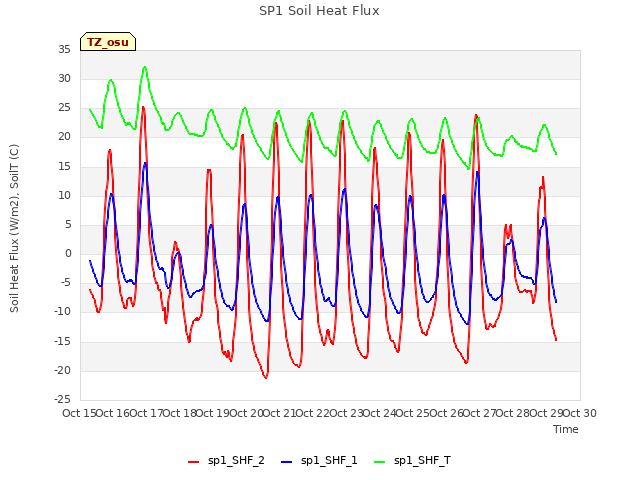Viewport: 640px width, 480px height.
Task: Click the Oct 29 x-axis tick label
Action: (546, 413)
